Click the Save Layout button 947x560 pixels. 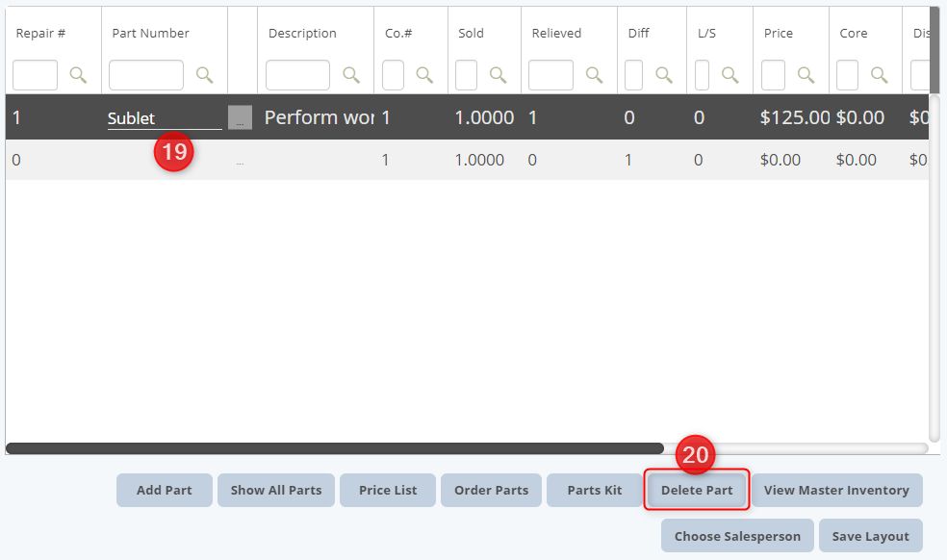(870, 536)
